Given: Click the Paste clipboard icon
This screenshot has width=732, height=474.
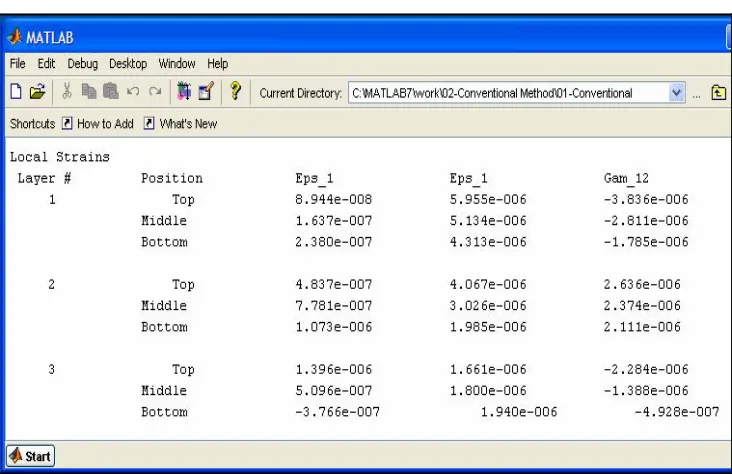Looking at the screenshot, I should (111, 91).
